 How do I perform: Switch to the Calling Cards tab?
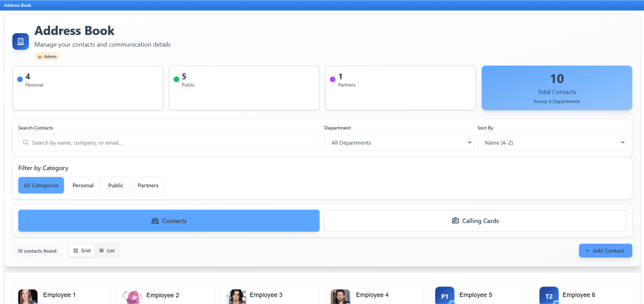pyautogui.click(x=475, y=221)
